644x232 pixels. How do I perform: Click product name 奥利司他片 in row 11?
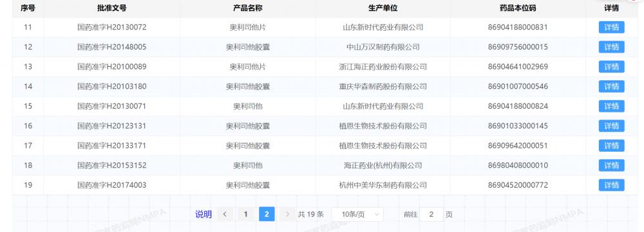pyautogui.click(x=248, y=28)
